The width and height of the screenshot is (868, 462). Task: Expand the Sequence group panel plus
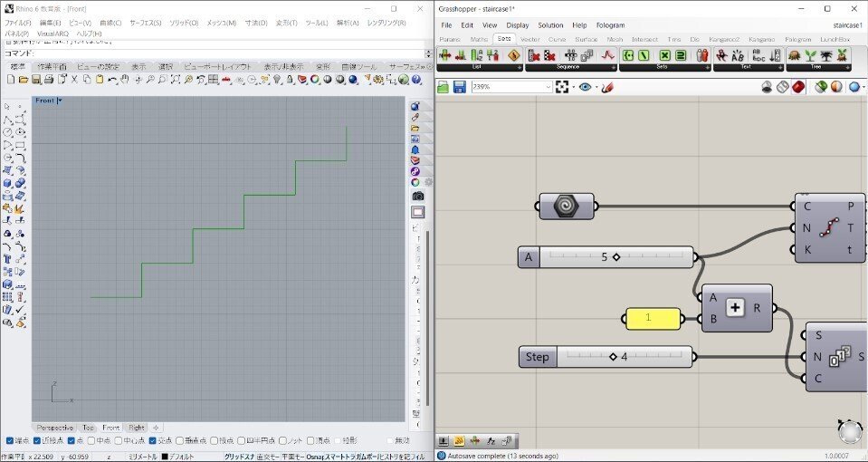click(x=614, y=68)
